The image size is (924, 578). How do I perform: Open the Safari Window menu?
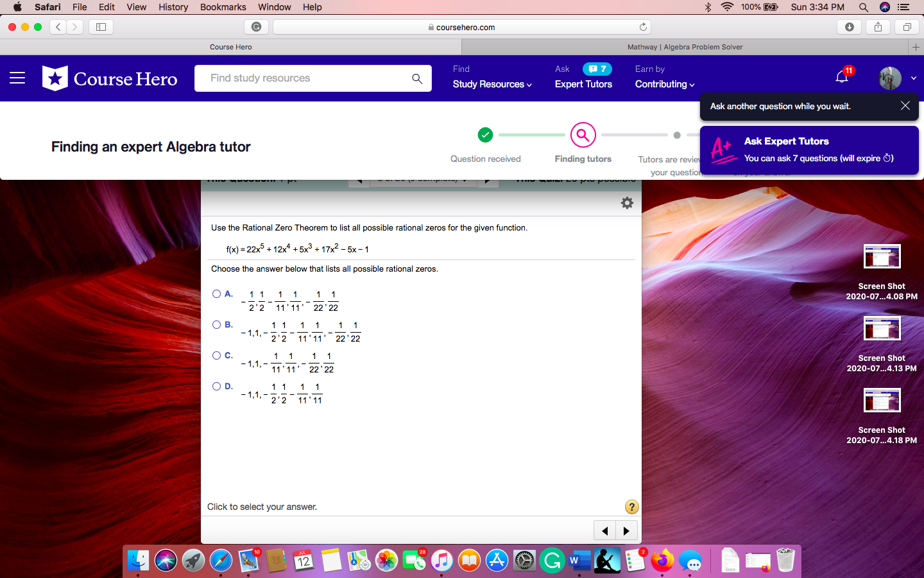275,7
